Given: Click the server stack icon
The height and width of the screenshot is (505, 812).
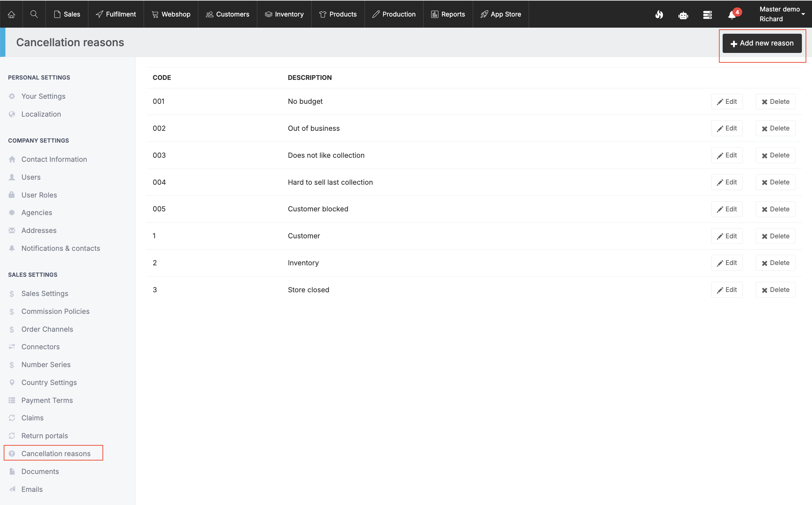Looking at the screenshot, I should tap(707, 15).
